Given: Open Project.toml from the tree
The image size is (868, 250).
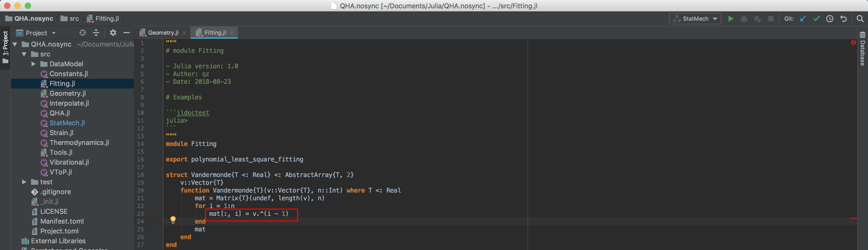Looking at the screenshot, I should point(60,231).
